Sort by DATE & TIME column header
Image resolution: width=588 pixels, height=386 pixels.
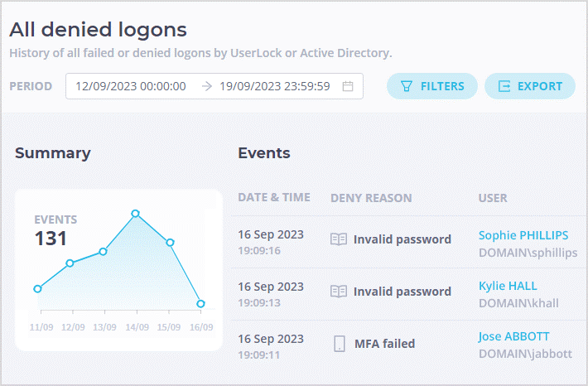tap(274, 197)
